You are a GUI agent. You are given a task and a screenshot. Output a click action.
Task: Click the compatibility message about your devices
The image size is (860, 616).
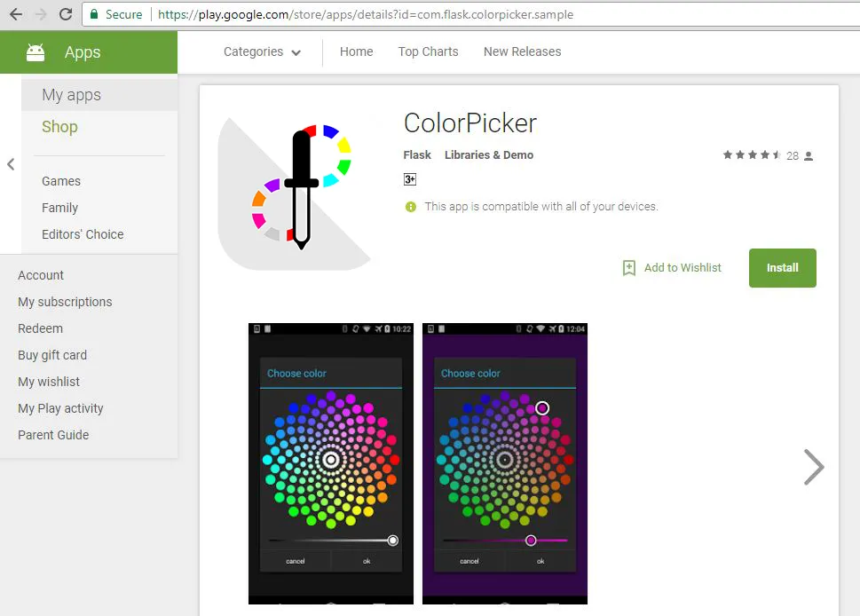click(540, 207)
